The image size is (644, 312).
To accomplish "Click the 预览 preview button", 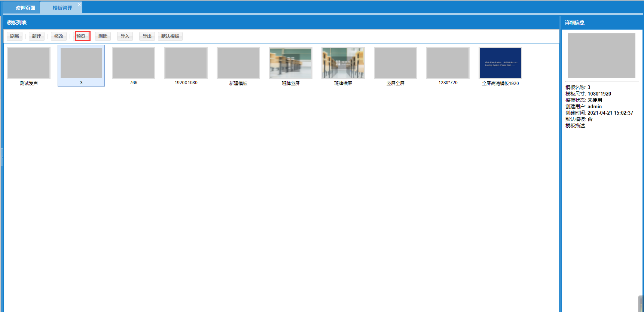I will pyautogui.click(x=82, y=36).
